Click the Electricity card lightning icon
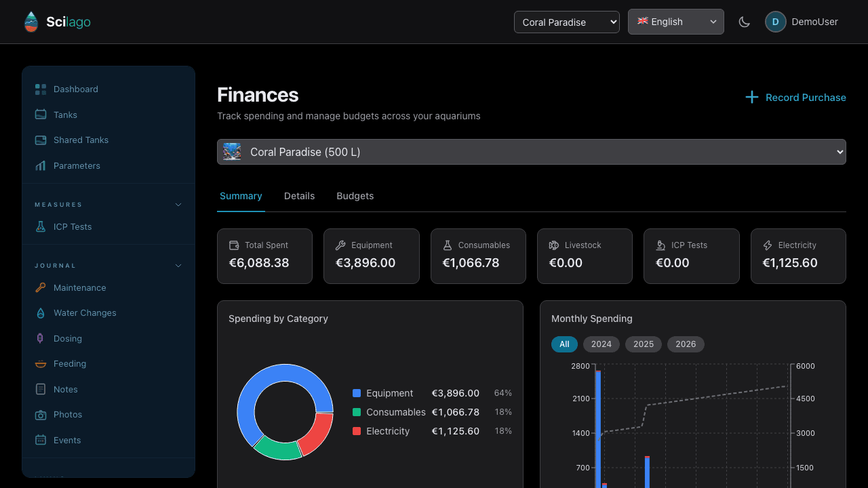Image resolution: width=868 pixels, height=488 pixels. tap(768, 245)
